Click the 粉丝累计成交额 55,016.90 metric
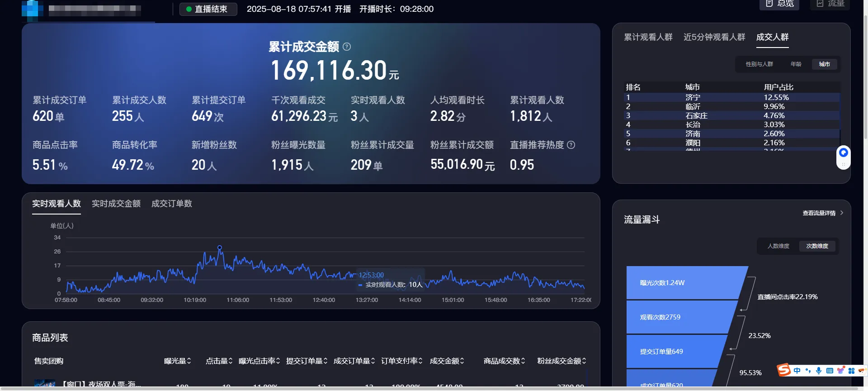The height and width of the screenshot is (391, 868). pos(463,157)
